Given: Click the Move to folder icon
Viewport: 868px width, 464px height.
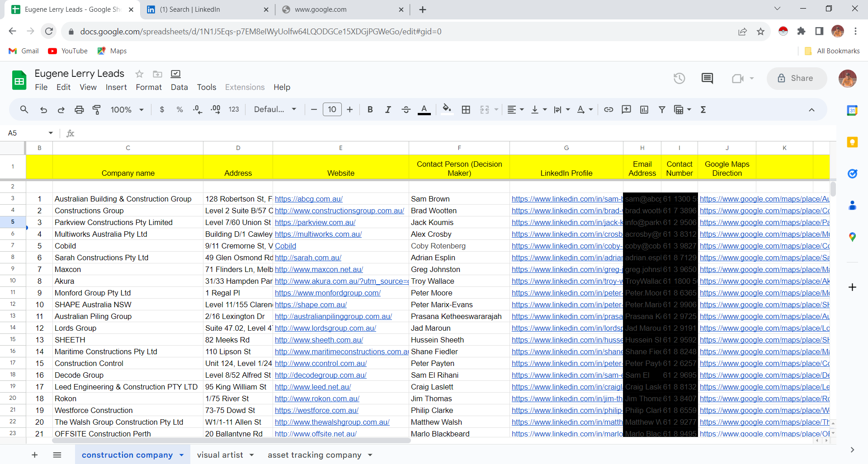Looking at the screenshot, I should (157, 74).
